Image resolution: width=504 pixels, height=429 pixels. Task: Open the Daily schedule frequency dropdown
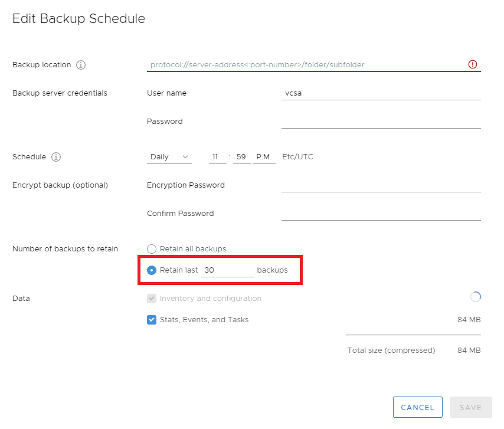click(x=169, y=157)
